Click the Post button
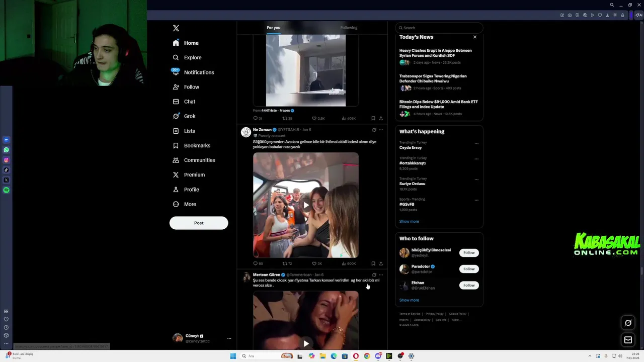644x362 pixels. pos(199,223)
